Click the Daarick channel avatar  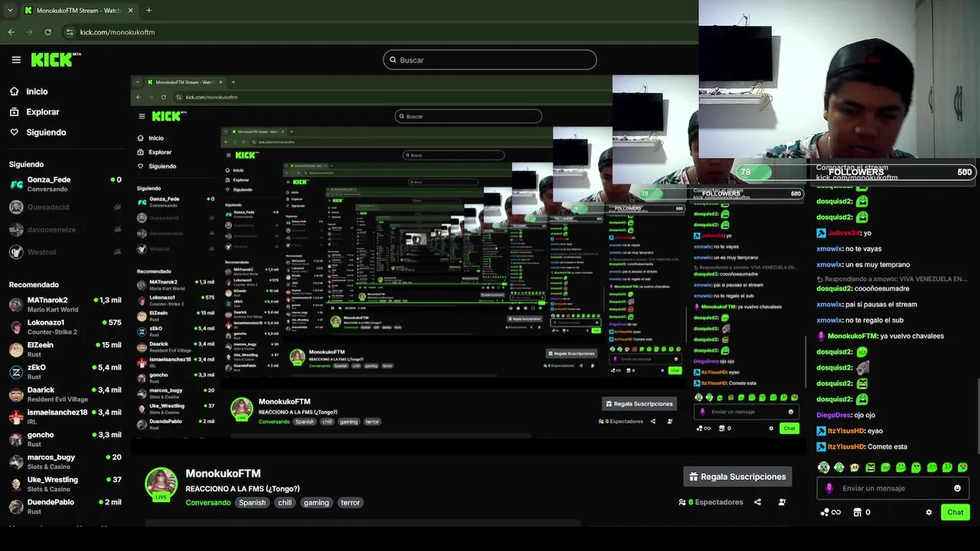[x=16, y=394]
